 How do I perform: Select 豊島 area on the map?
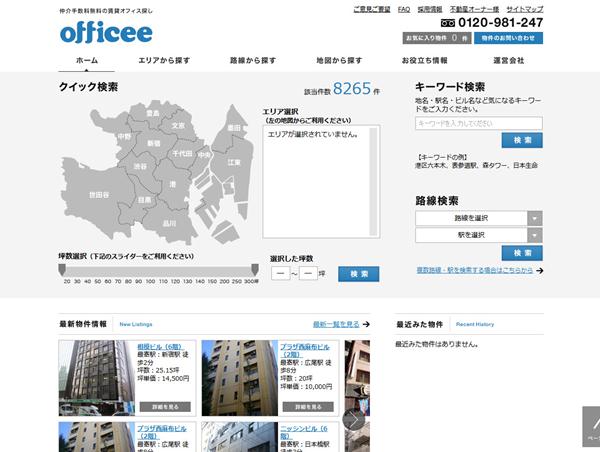[x=153, y=113]
